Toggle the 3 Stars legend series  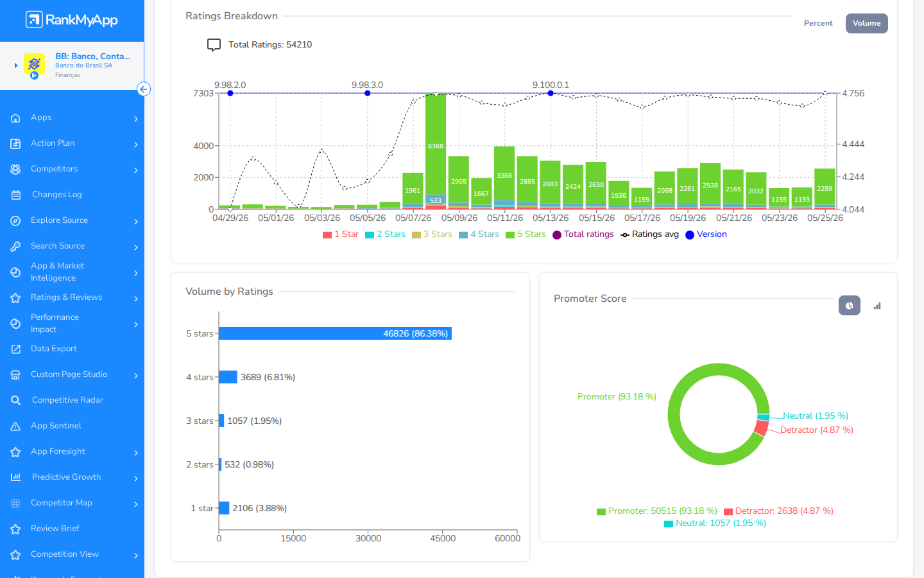tap(432, 234)
